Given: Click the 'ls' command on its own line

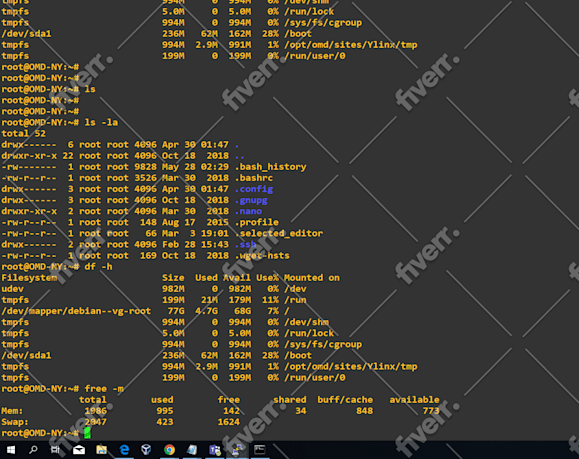Looking at the screenshot, I should [90, 89].
